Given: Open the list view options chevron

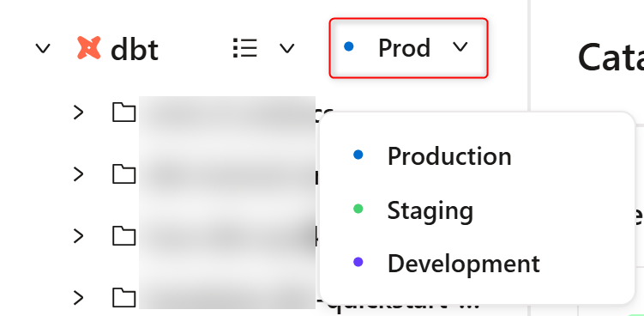Looking at the screenshot, I should (x=286, y=49).
